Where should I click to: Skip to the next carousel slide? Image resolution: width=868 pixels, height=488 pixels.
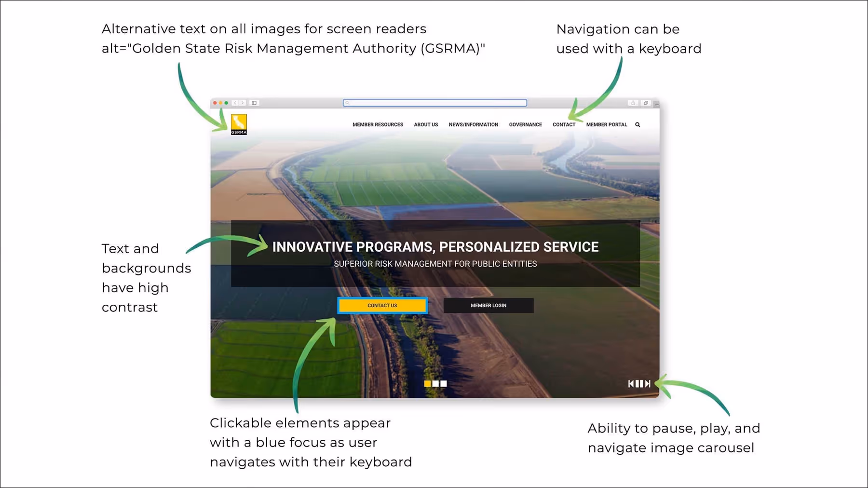[x=648, y=384]
